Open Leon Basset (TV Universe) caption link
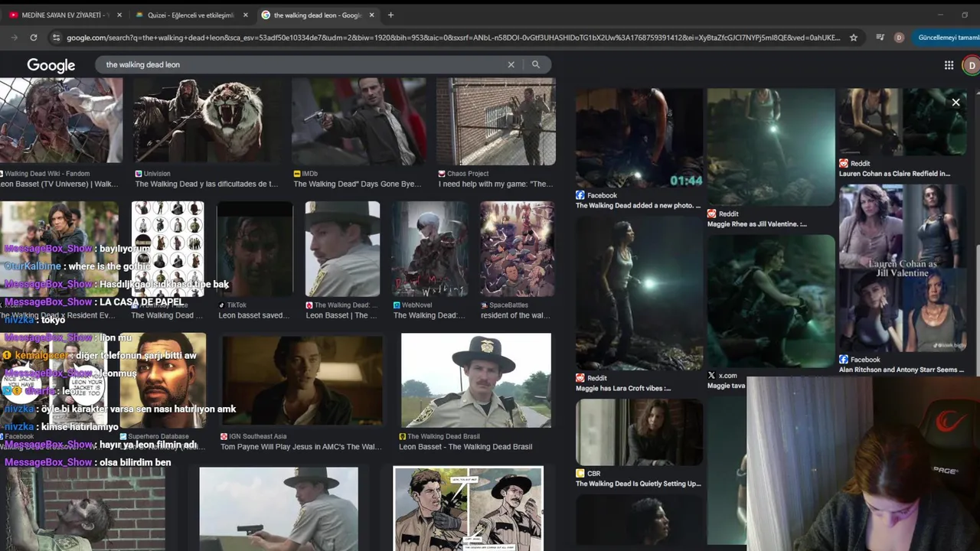The width and height of the screenshot is (980, 551). (59, 184)
